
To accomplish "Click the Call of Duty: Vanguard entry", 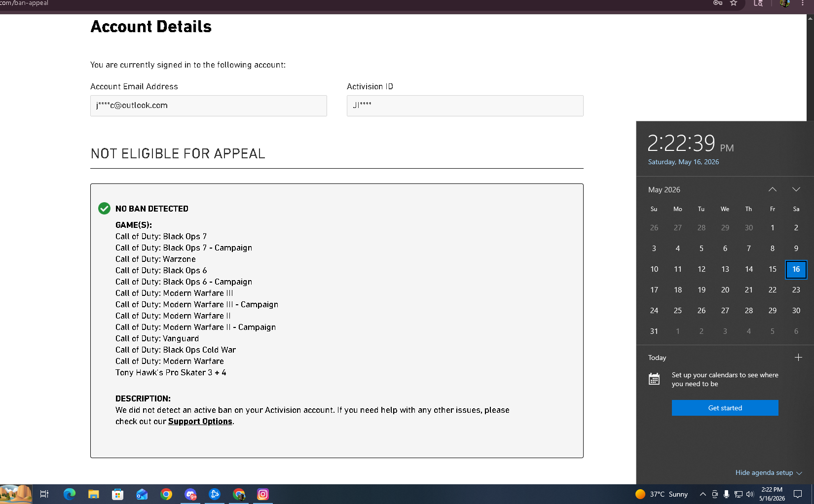I will [157, 338].
